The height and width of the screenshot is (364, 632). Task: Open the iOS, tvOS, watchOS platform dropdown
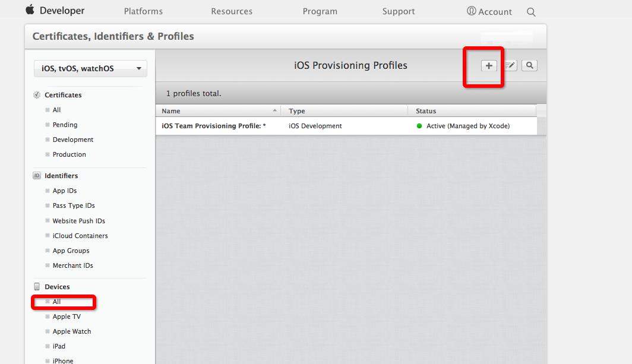[90, 68]
